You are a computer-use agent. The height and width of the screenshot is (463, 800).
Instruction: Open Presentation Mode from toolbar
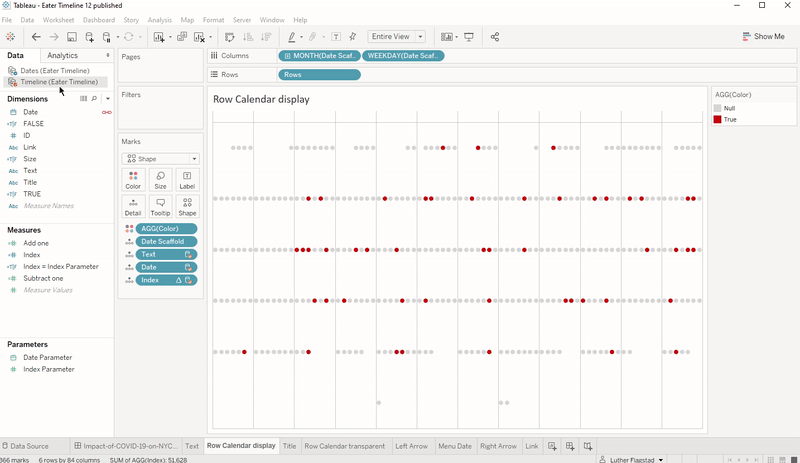pyautogui.click(x=469, y=37)
